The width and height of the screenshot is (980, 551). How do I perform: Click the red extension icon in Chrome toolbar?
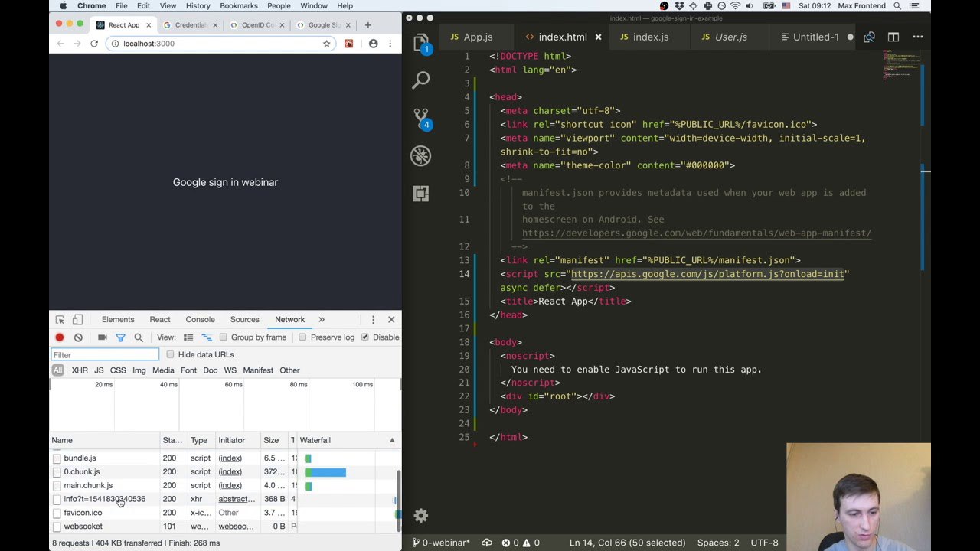(349, 44)
